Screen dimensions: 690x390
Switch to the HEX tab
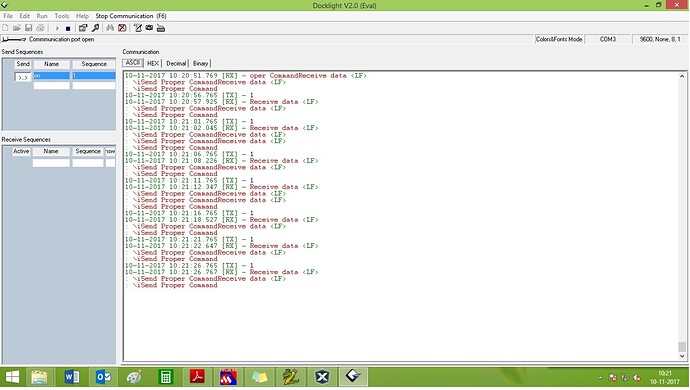[x=153, y=63]
